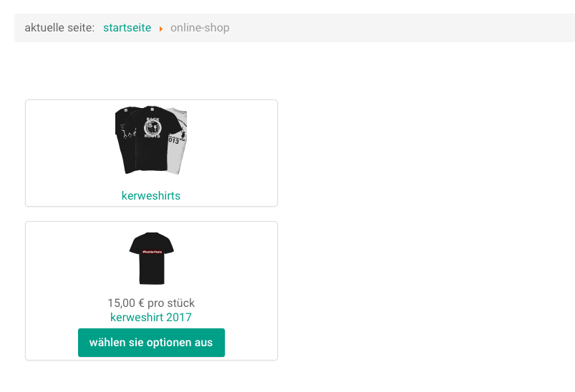Click the bottom hem of the 2017 shirt
This screenshot has height=392, width=575.
pyautogui.click(x=151, y=282)
